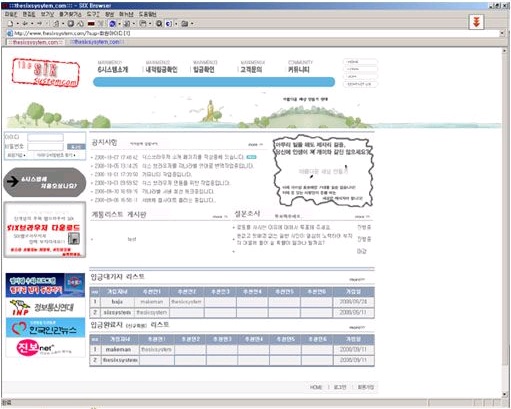Click the red double-arrow icon at top right

[476, 22]
